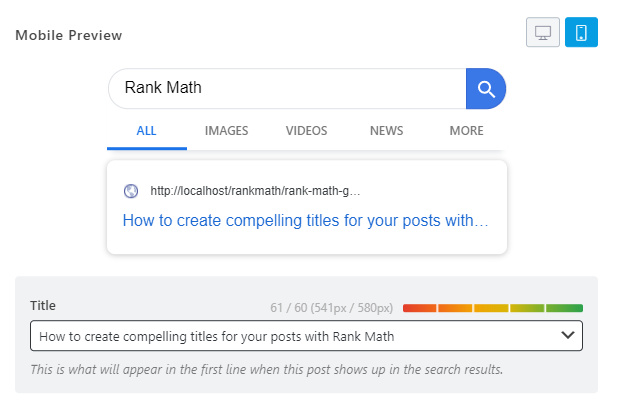
Task: Open the VIDEOS tab
Action: pos(306,131)
